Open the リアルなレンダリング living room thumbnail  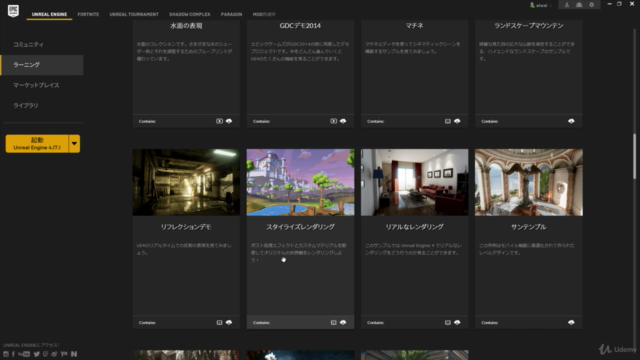pyautogui.click(x=415, y=182)
